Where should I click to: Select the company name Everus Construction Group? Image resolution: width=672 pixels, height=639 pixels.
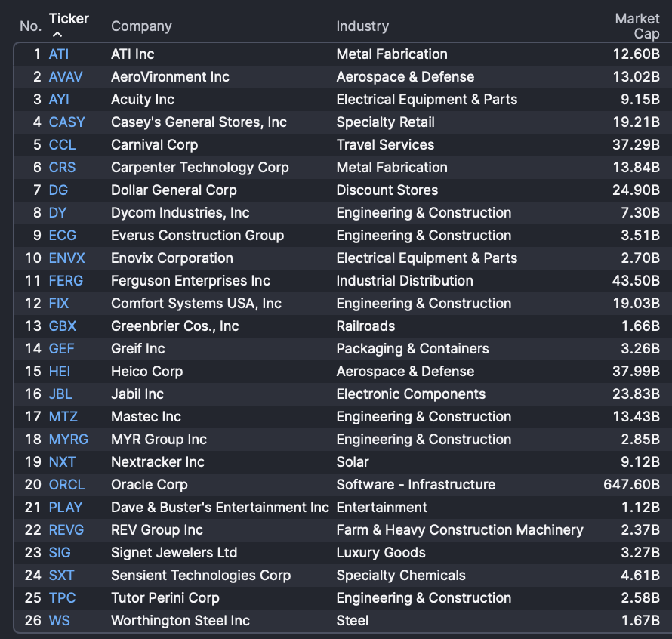point(197,236)
